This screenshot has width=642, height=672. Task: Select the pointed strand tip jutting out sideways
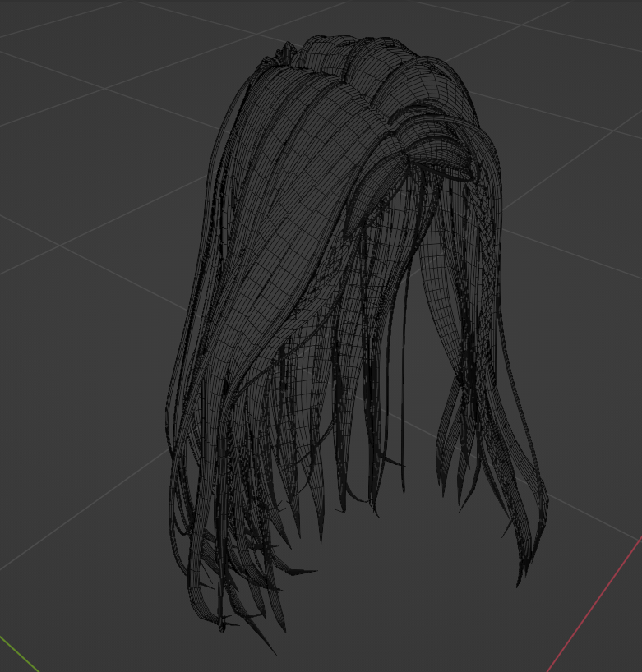[306, 571]
